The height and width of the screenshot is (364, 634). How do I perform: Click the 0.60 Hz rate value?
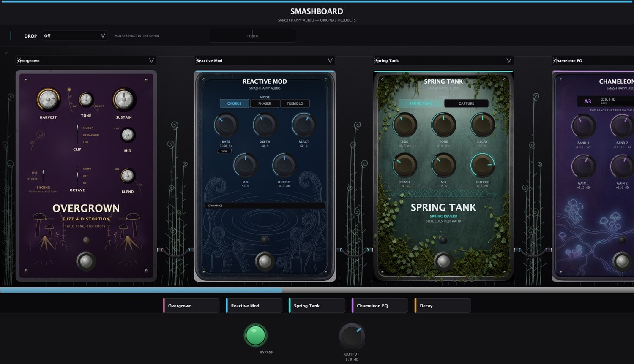[x=226, y=146]
